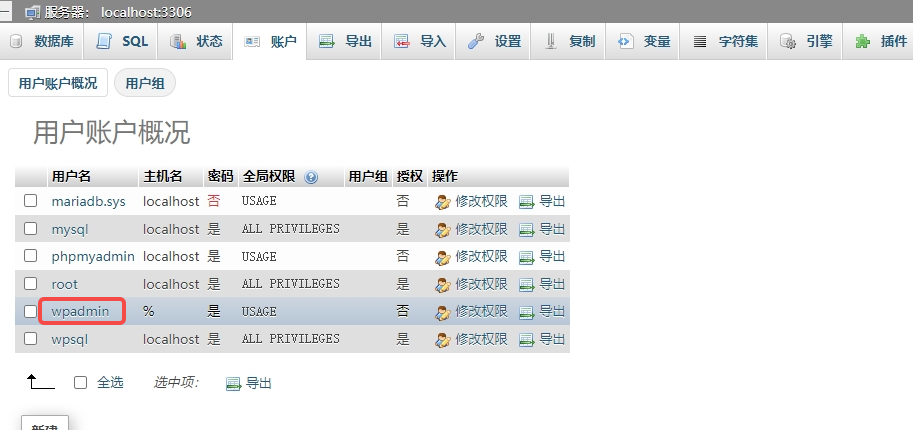The image size is (913, 430).
Task: Click edit privileges icon for phpmyadmin user
Action: [x=443, y=256]
